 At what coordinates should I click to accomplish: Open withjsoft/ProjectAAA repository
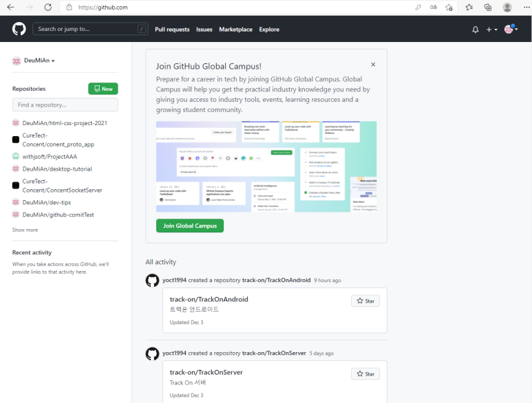click(50, 157)
